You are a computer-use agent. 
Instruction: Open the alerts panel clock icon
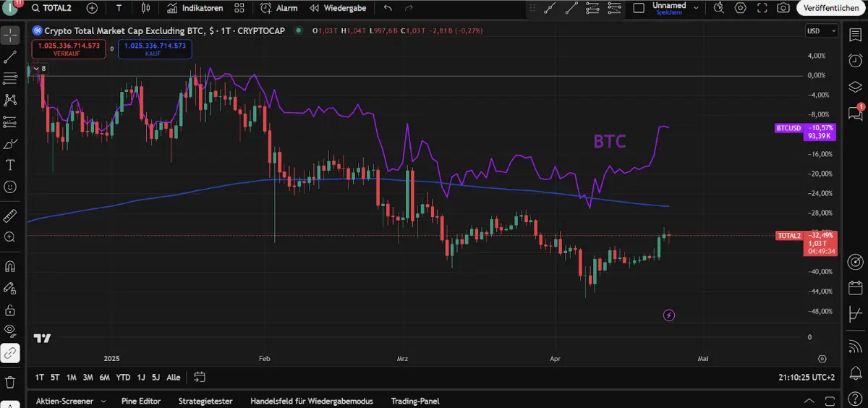pos(856,61)
